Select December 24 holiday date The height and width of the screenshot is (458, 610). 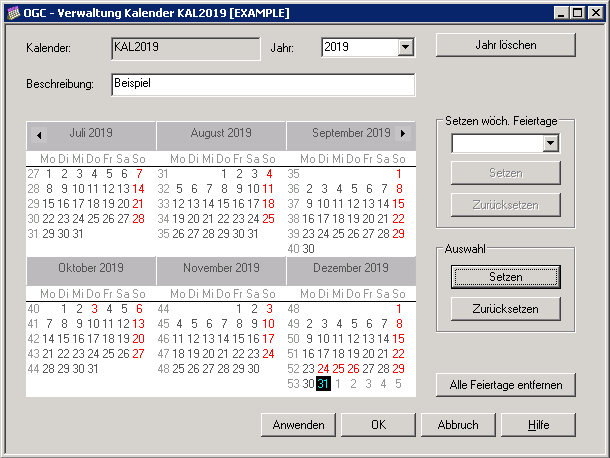[323, 369]
